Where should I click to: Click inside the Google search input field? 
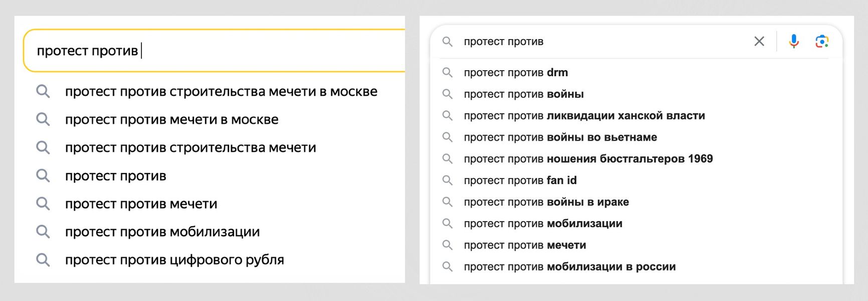[576, 41]
